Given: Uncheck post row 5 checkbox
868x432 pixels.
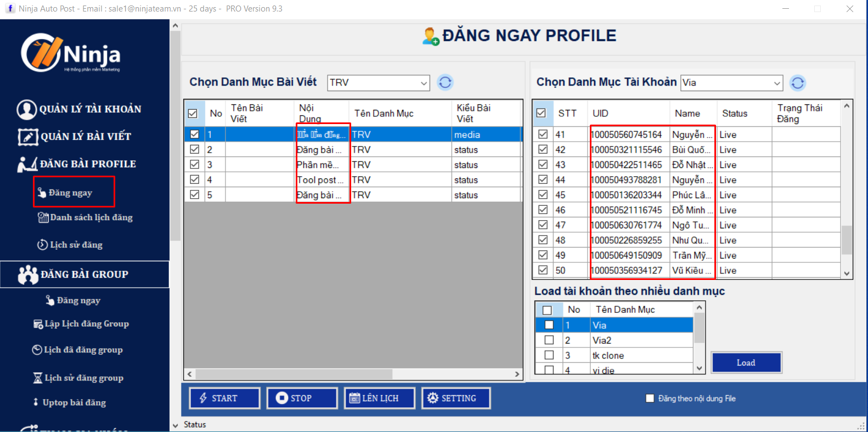Looking at the screenshot, I should tap(194, 194).
